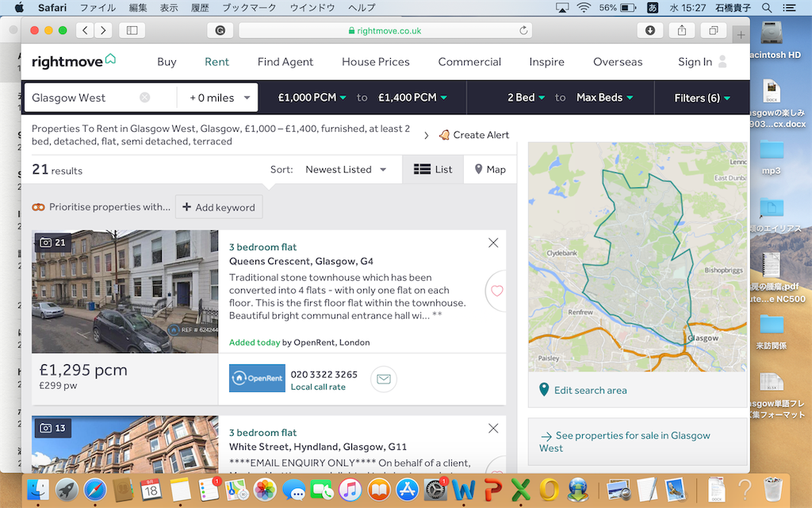Click the Sign In link
The image size is (812, 508).
point(695,62)
